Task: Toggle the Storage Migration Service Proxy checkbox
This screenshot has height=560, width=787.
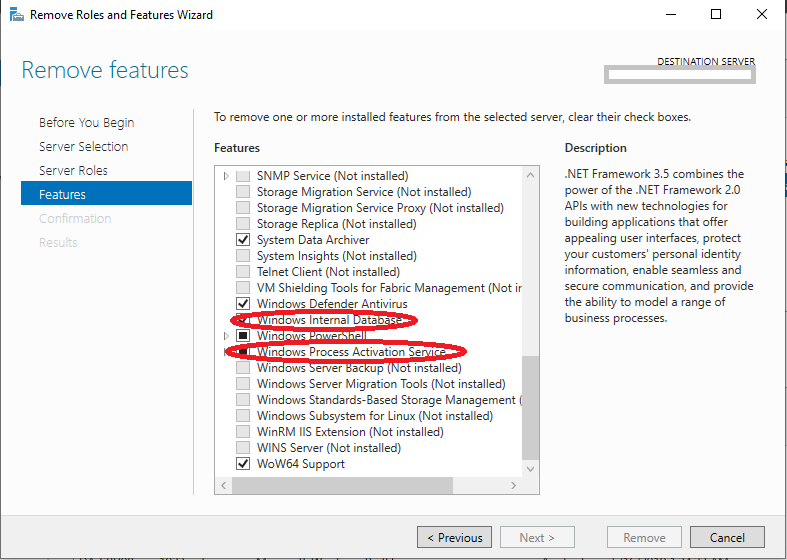Action: [243, 208]
